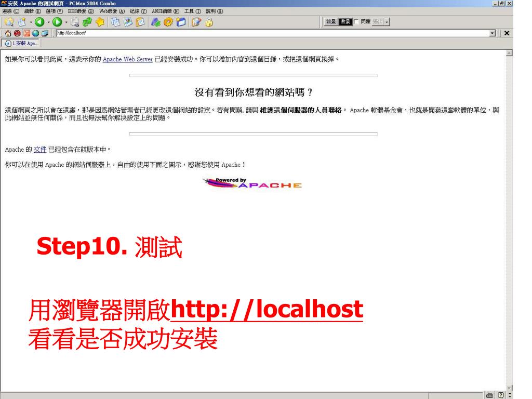532x399 pixels.
Task: Click inside the http://localhost/ address field
Action: (x=273, y=33)
